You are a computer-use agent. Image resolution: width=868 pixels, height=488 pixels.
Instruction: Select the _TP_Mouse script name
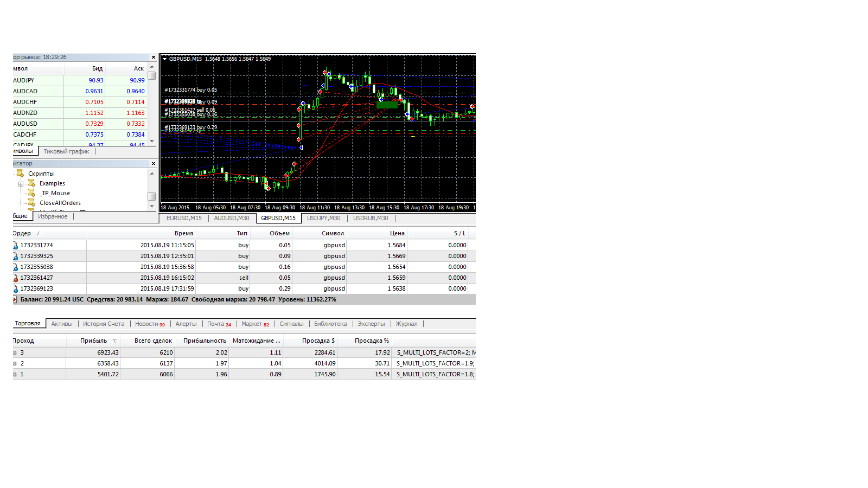(x=54, y=193)
